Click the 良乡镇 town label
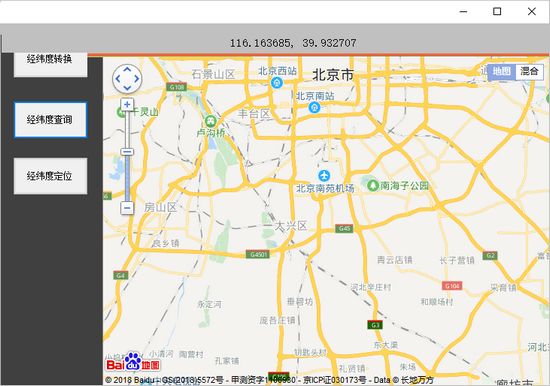The height and width of the screenshot is (386, 550). tap(165, 243)
